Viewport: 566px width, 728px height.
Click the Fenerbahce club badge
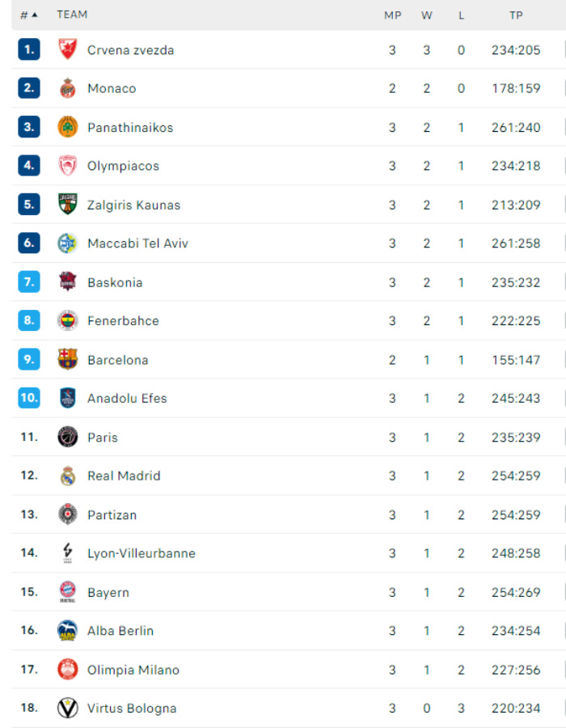point(68,321)
